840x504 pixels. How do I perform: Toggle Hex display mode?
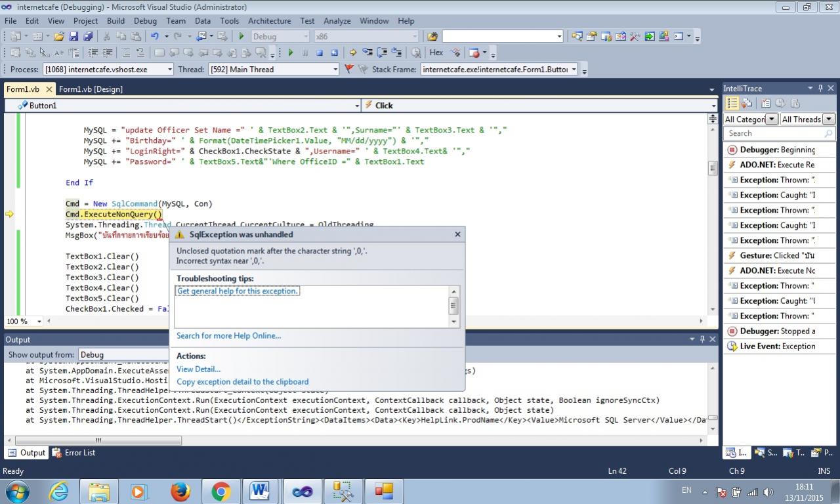pyautogui.click(x=436, y=52)
